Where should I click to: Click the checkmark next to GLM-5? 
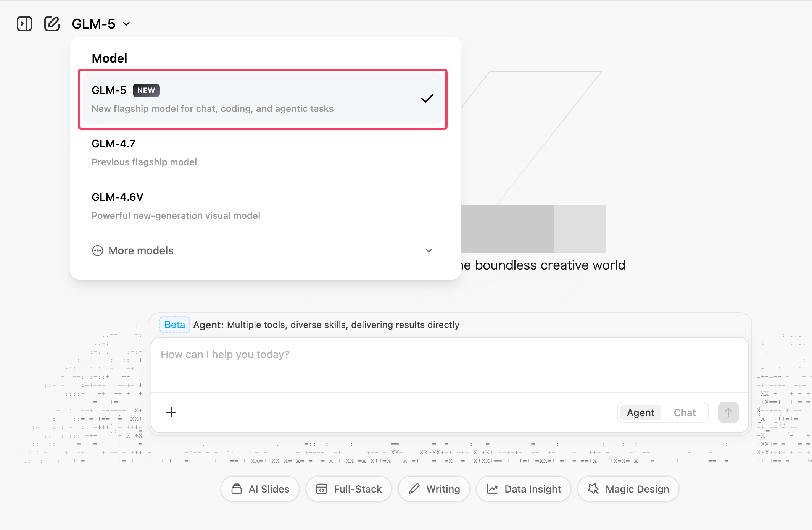coord(427,98)
